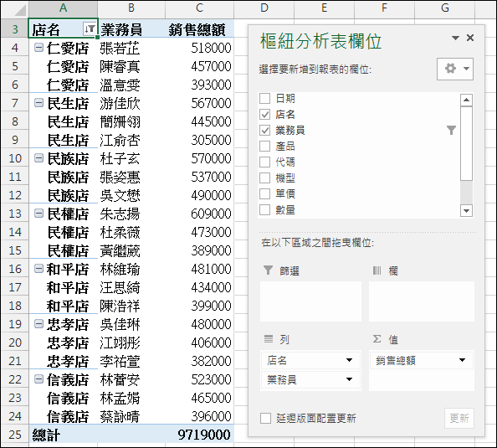Click the field list scrollbar thumb

click(466, 144)
